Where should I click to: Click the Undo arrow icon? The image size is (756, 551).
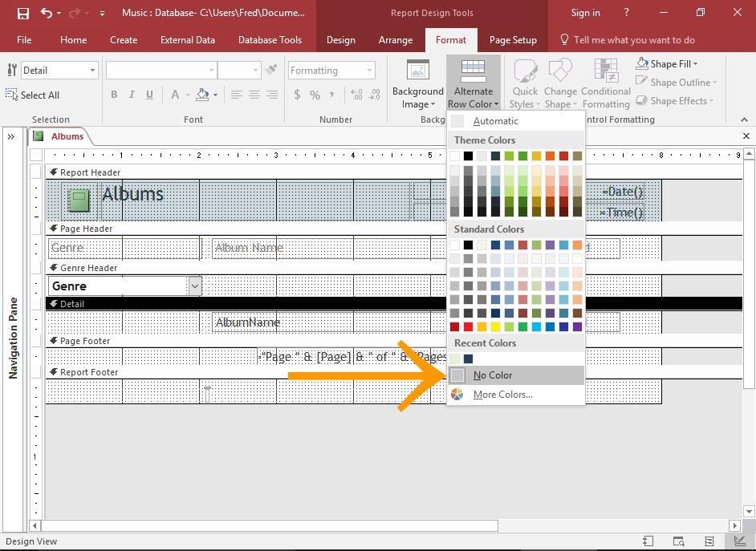coord(47,13)
